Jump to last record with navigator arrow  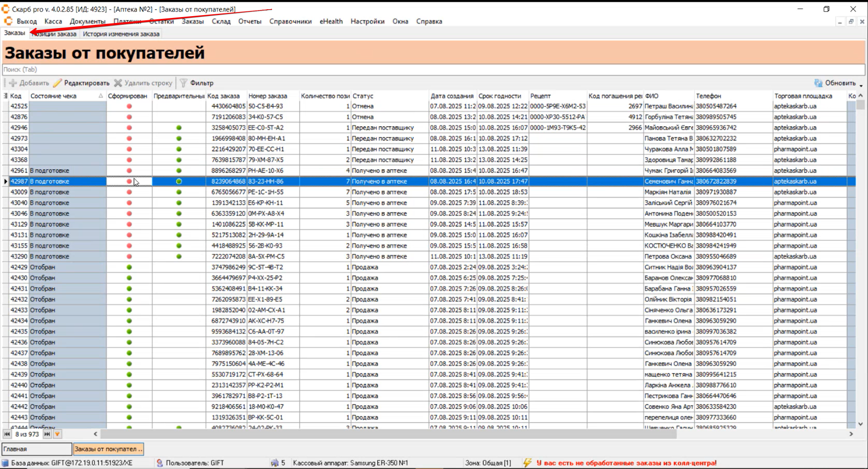47,434
